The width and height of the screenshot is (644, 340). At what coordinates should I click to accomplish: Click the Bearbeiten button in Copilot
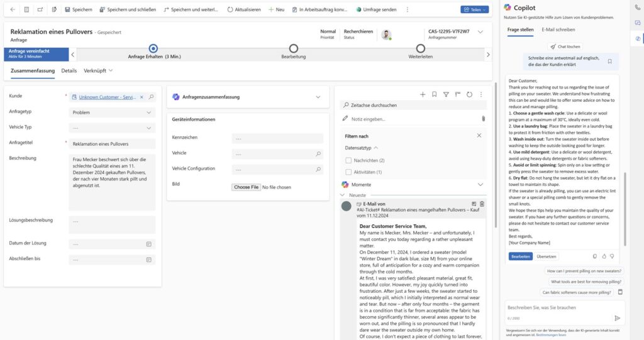[x=520, y=256]
